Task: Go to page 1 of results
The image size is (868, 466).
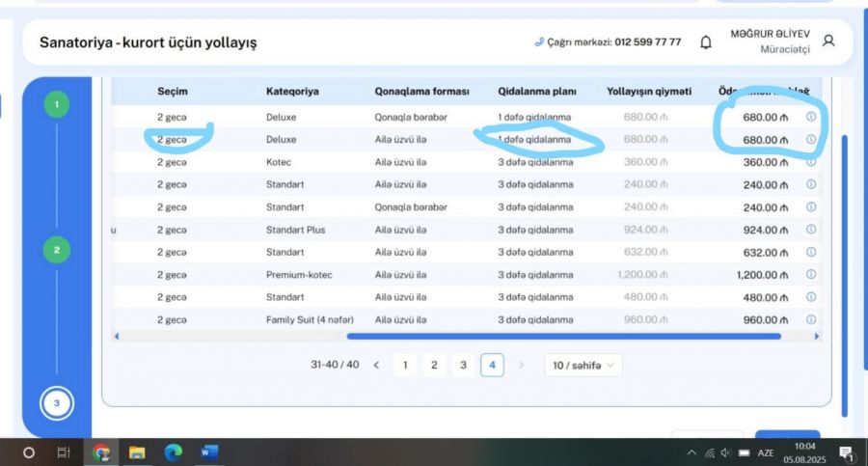Action: point(405,365)
